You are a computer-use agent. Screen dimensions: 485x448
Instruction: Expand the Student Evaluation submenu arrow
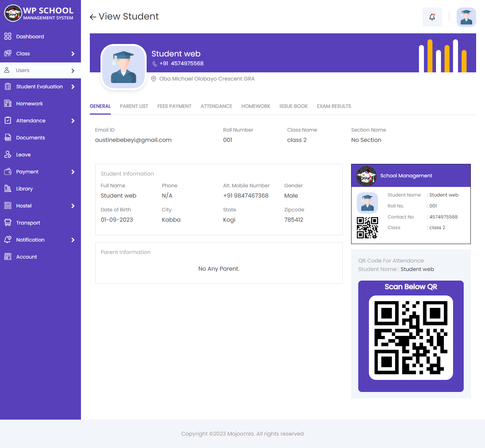click(73, 87)
